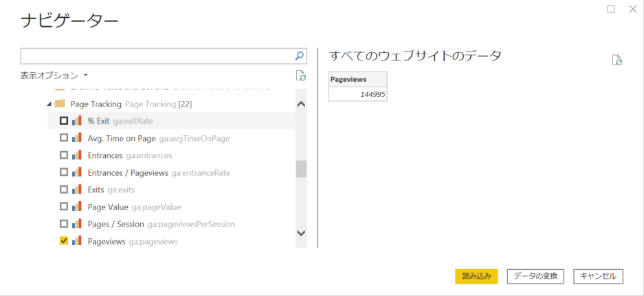
Task: Select the Exits ga:exits row label
Action: click(111, 190)
